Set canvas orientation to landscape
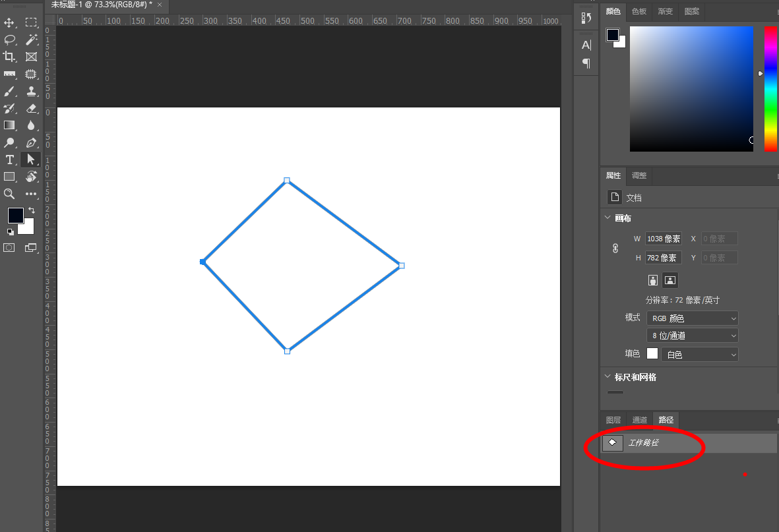 pos(670,280)
